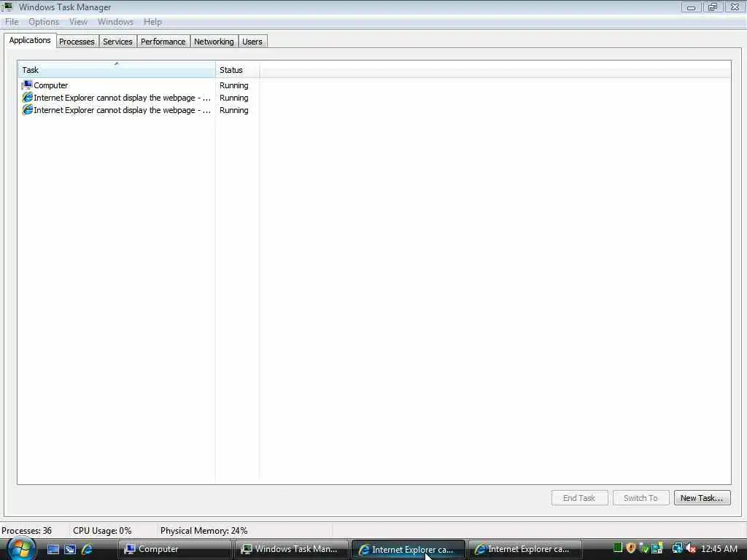Launch Internet Explorer from quick launch

(x=87, y=549)
